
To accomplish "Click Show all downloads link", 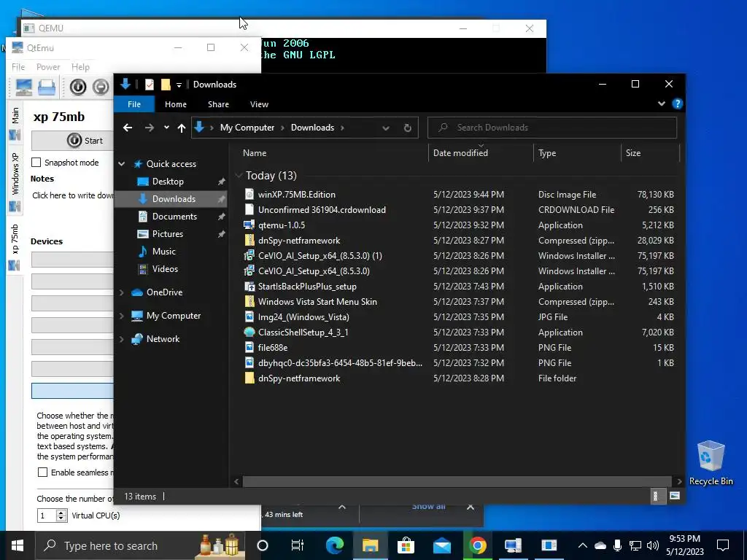I will (428, 507).
